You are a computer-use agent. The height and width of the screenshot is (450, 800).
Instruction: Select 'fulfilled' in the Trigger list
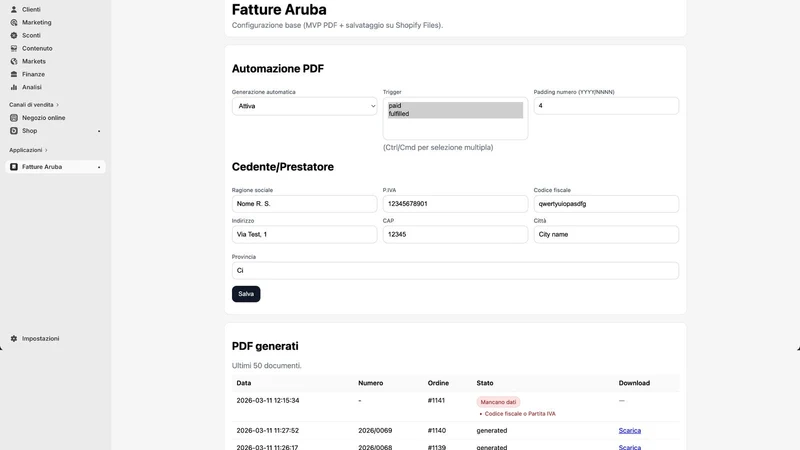[x=455, y=114]
